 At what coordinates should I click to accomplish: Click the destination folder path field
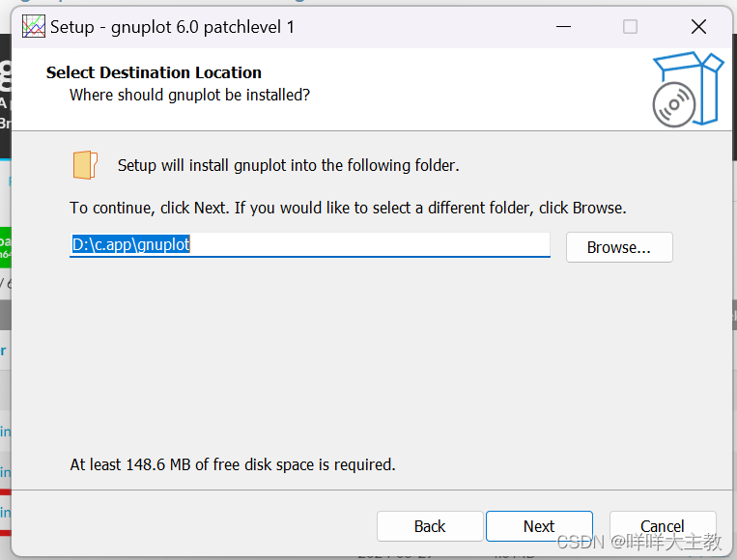(310, 245)
